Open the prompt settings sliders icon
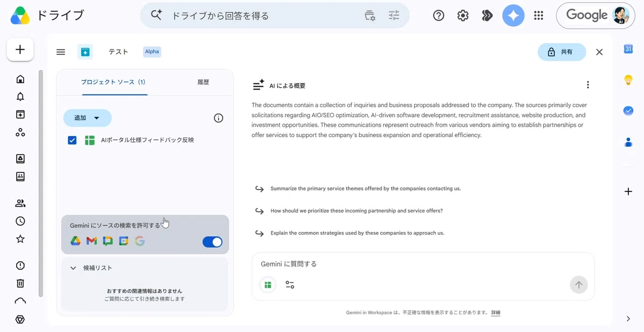644x332 pixels. click(290, 285)
